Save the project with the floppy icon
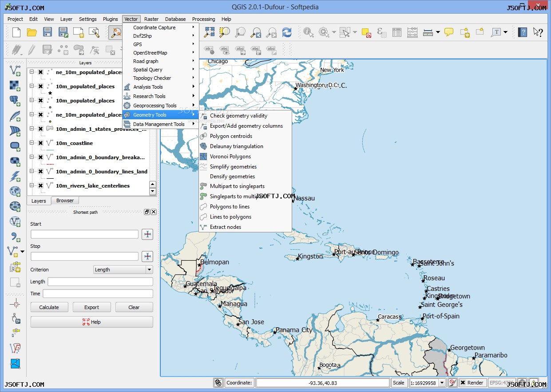The height and width of the screenshot is (392, 551). 48,32
